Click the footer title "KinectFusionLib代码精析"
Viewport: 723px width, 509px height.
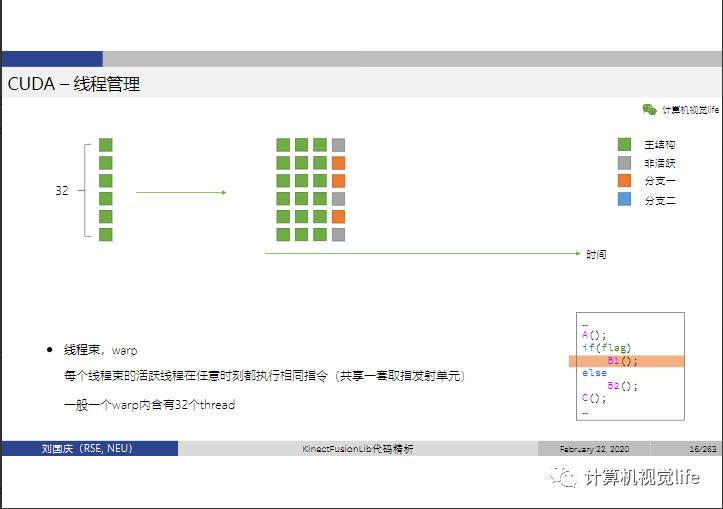(358, 449)
